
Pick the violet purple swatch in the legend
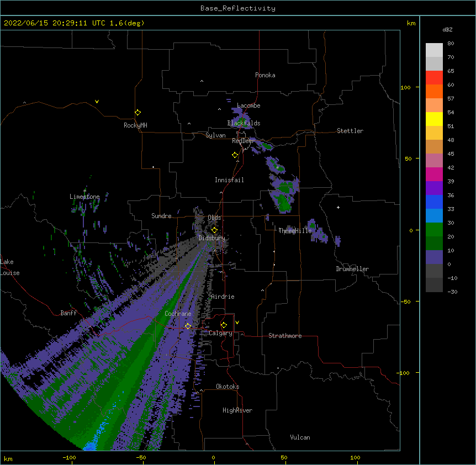(434, 188)
